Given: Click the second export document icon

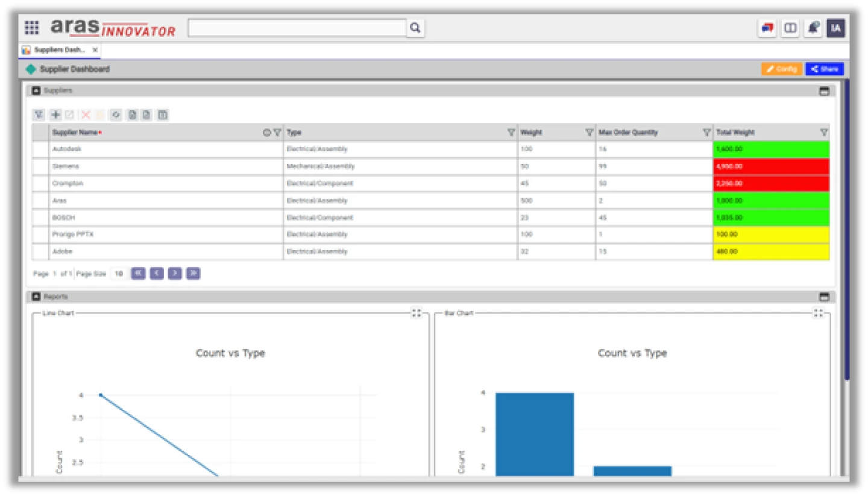Looking at the screenshot, I should [x=146, y=115].
